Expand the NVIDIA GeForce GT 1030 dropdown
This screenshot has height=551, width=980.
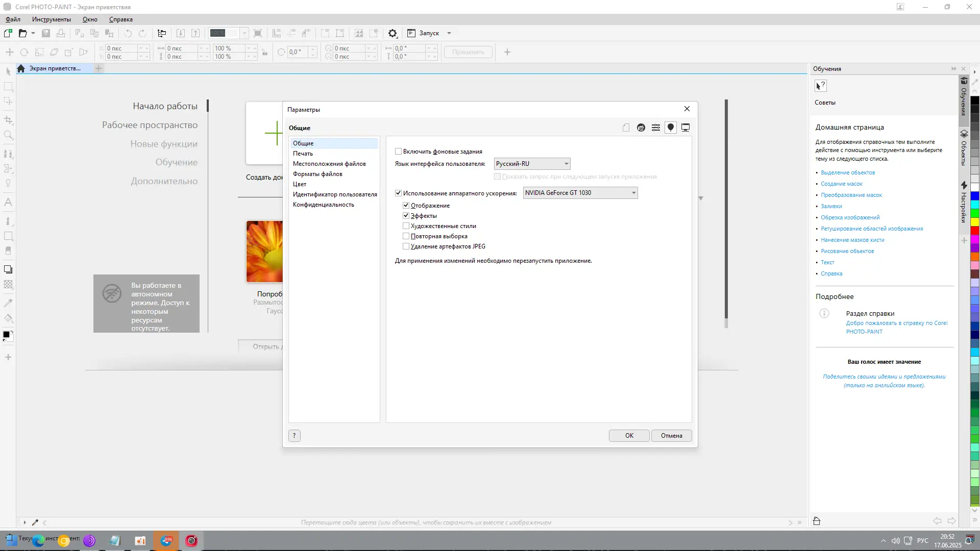click(580, 193)
